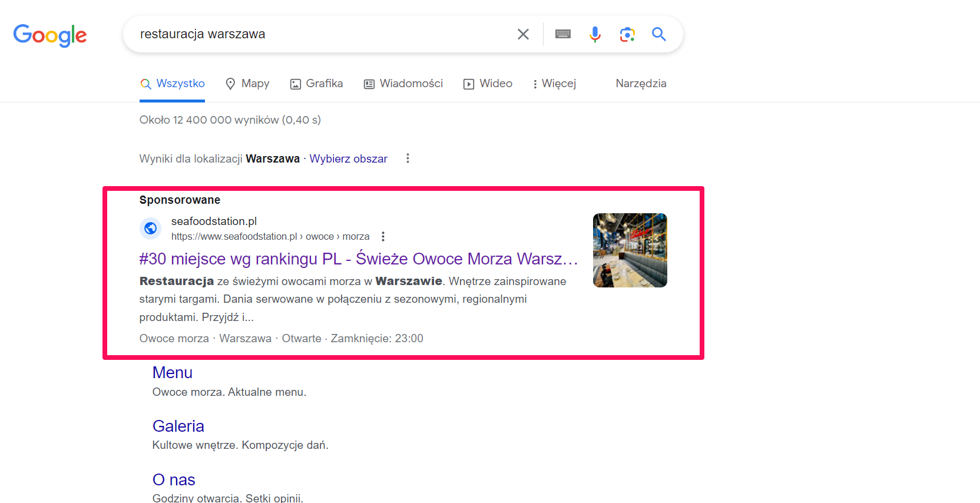The width and height of the screenshot is (980, 503).
Task: Open the Menu sitelink
Action: (173, 372)
